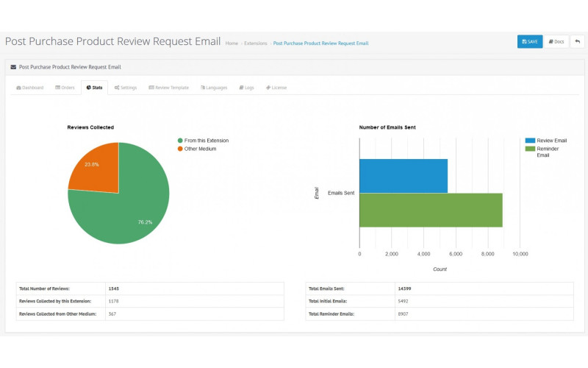588x368 pixels.
Task: Click the green 'From this Extension' legend dot
Action: click(x=180, y=141)
